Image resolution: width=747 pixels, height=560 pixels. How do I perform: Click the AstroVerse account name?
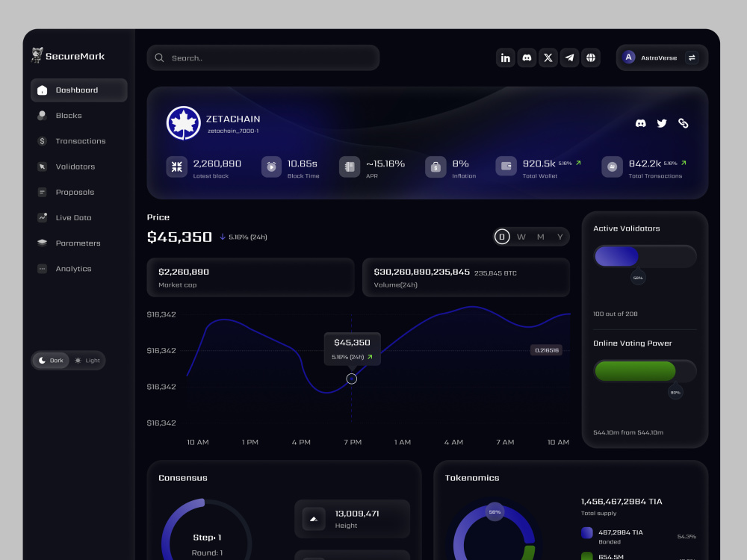click(659, 57)
